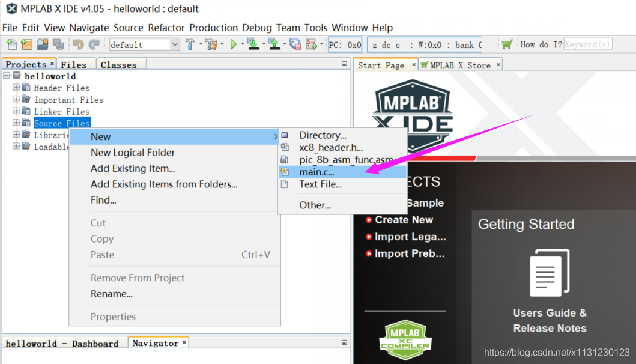Click the Create New link

404,220
